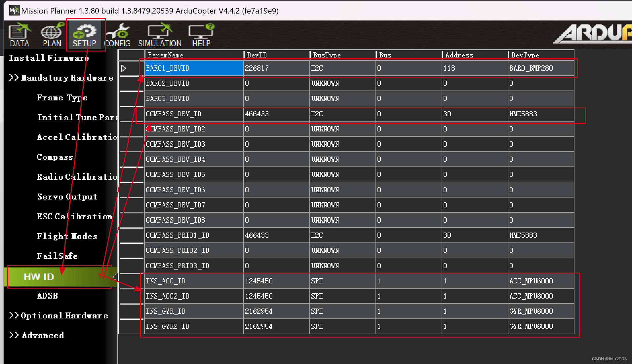Open the PLAN mission planning screen
Screen dimensions: 632x364
pyautogui.click(x=52, y=35)
